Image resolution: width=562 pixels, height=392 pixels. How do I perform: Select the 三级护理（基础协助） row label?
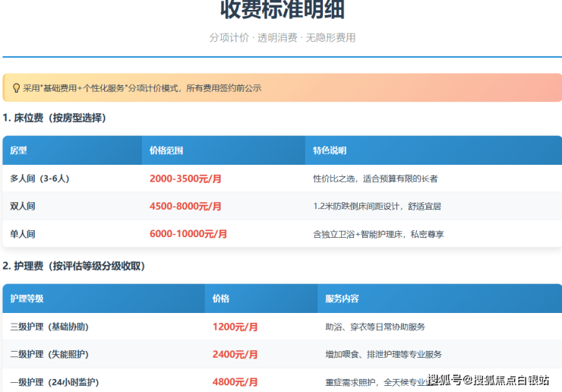49,327
